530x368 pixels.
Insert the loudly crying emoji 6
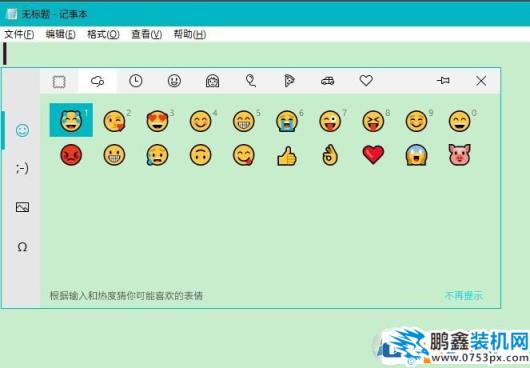[287, 121]
